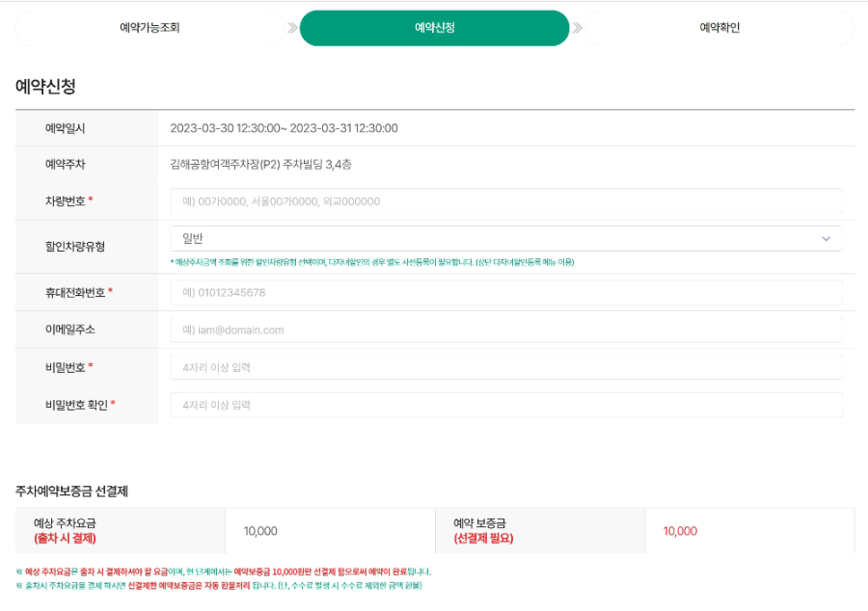Viewport: 868px width, 611px height.
Task: Click the arrow icon after 예약가능조회 step
Action: [x=292, y=28]
